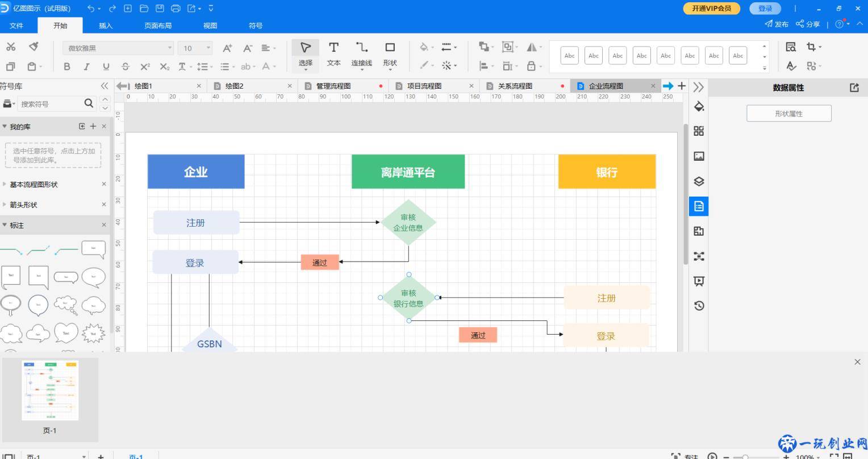Click the undo arrow in title bar
The width and height of the screenshot is (868, 459).
[x=91, y=9]
